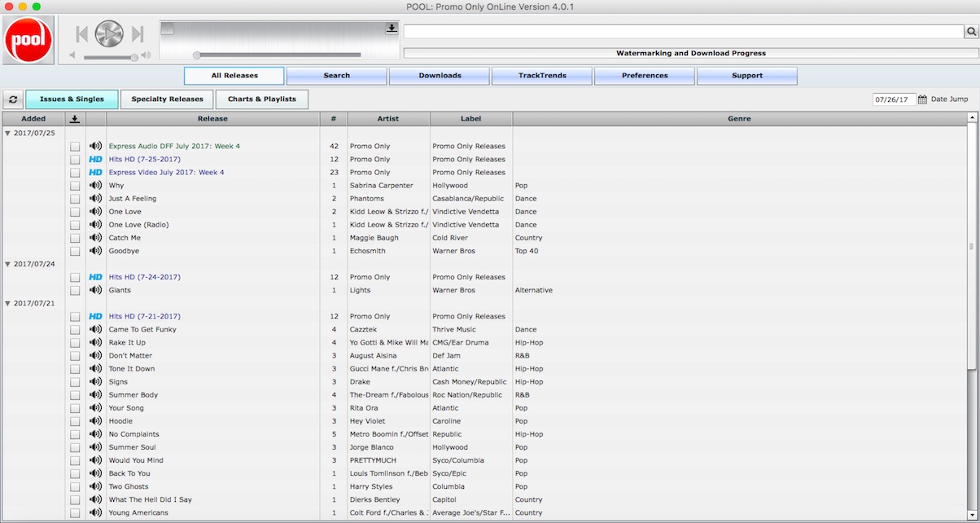Screen dimensions: 980x523
Task: Check the box for Giants
Action: [75, 290]
